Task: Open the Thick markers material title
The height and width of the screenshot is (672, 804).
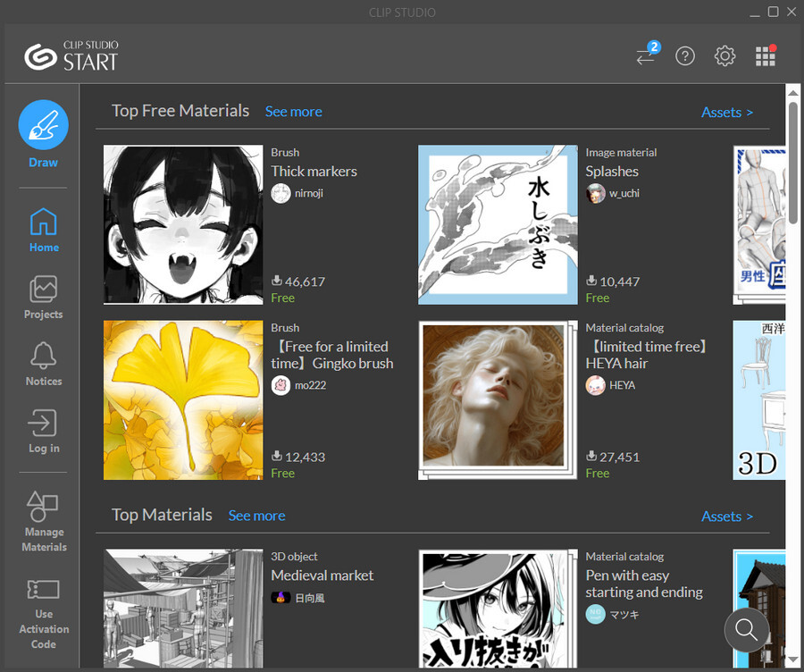Action: click(314, 172)
